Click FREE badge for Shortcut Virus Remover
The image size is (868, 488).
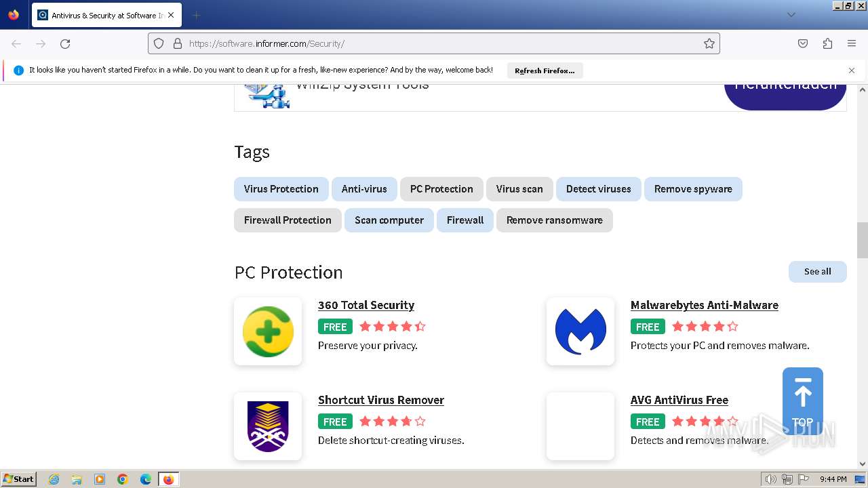(335, 422)
